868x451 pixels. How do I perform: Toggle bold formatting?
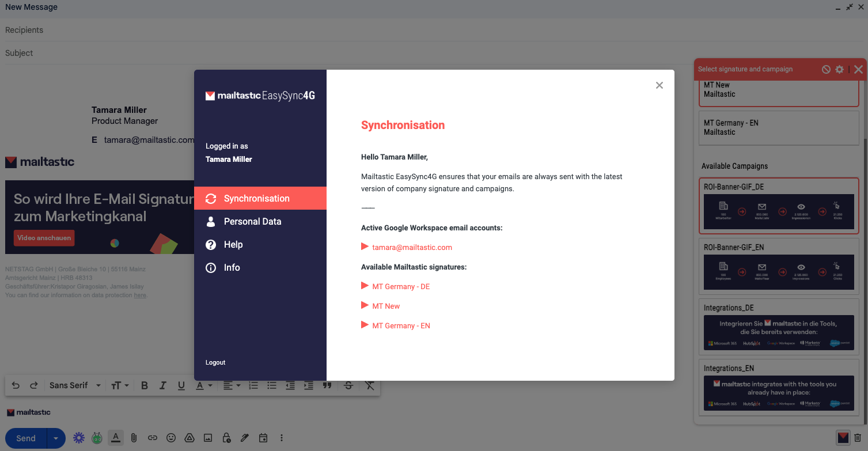click(x=145, y=385)
